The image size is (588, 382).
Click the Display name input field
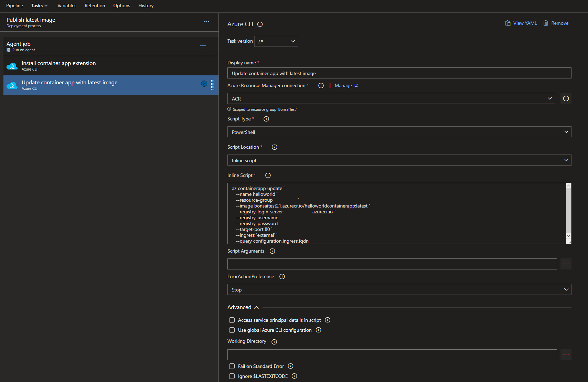point(399,73)
